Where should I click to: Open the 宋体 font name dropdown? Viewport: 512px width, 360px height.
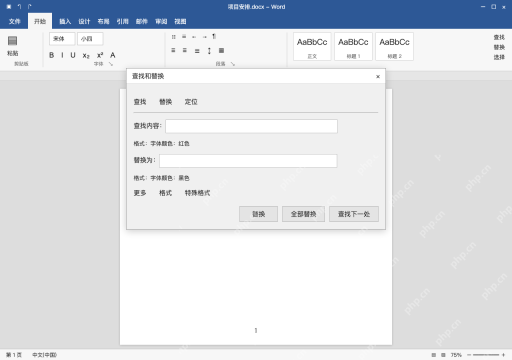click(x=62, y=39)
